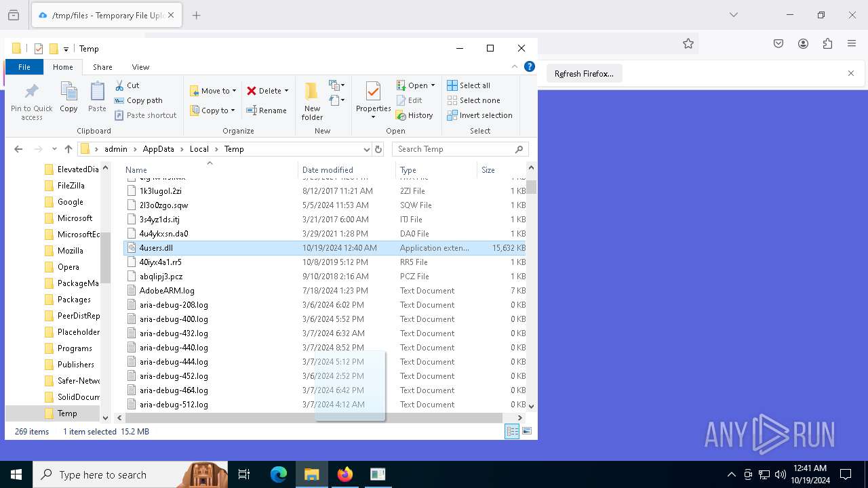Image resolution: width=868 pixels, height=488 pixels.
Task: Click Invert selection
Action: pos(479,115)
